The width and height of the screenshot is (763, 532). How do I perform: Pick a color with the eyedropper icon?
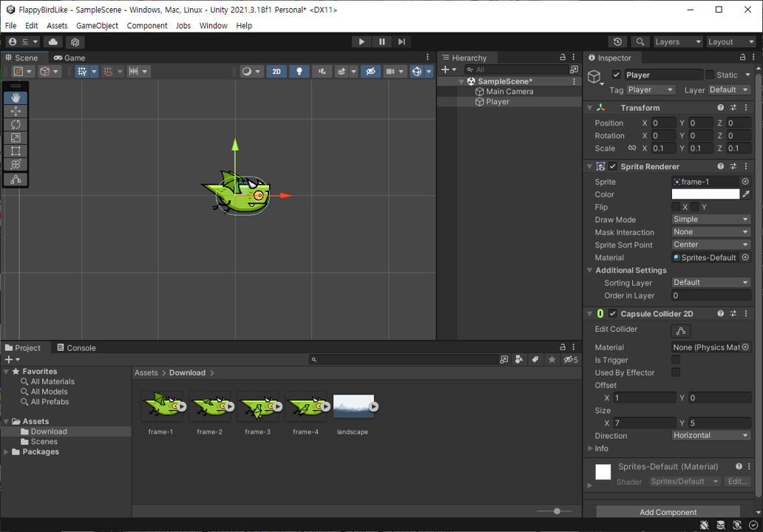(746, 194)
